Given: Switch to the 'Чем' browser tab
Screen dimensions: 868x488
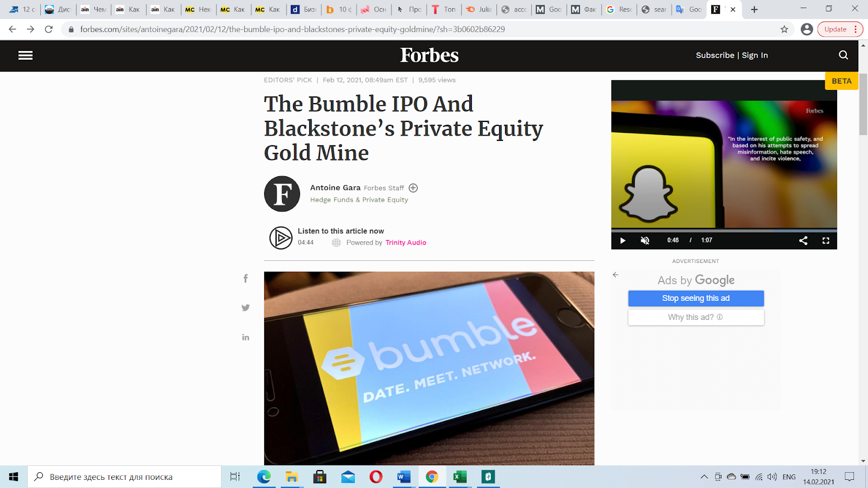Looking at the screenshot, I should click(x=93, y=9).
